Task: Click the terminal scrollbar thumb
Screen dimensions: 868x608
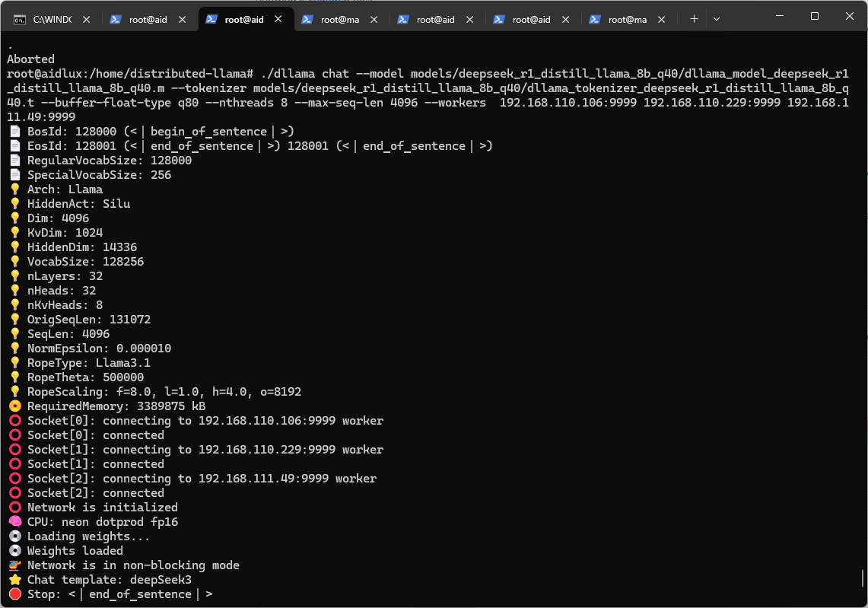Action: [863, 578]
